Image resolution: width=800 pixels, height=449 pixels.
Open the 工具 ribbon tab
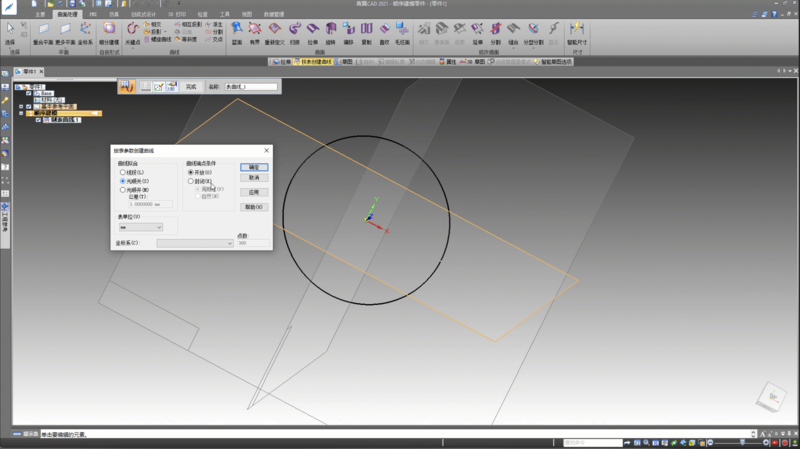click(224, 14)
